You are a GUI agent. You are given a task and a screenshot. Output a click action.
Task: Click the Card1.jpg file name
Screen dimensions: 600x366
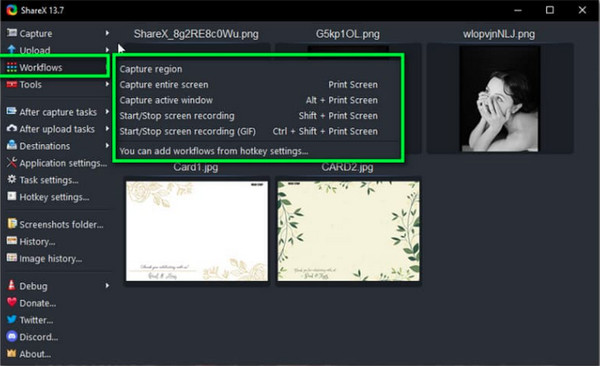click(x=196, y=167)
